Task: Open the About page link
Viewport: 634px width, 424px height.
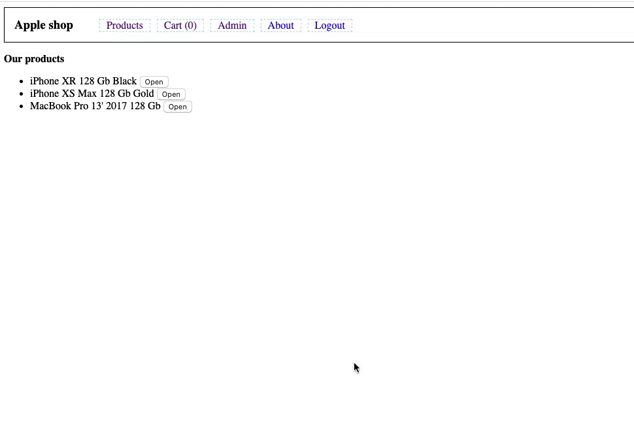Action: [x=281, y=25]
